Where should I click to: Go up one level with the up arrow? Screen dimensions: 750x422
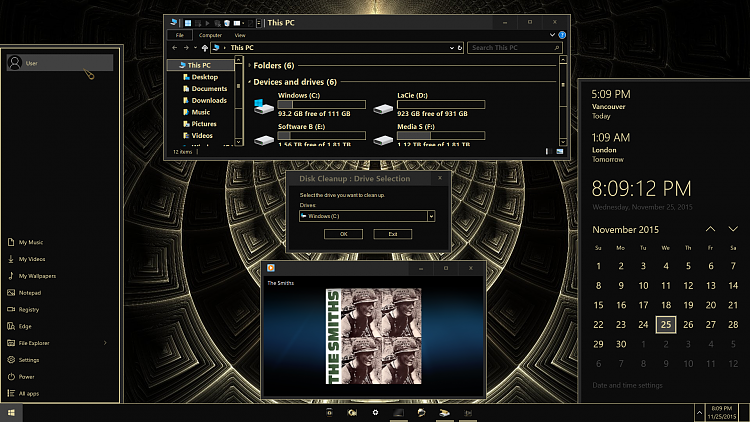205,48
